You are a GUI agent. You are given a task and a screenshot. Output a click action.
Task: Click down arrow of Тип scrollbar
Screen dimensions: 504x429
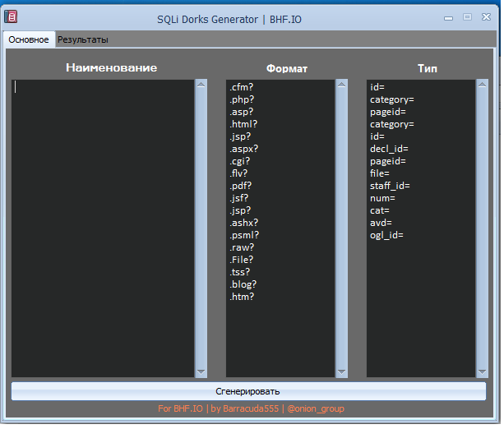pyautogui.click(x=483, y=372)
